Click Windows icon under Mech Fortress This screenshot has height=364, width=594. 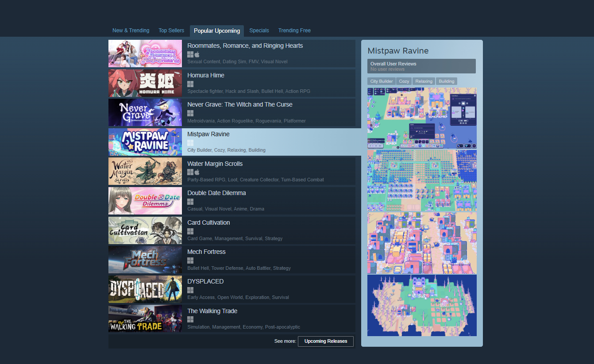[190, 261]
